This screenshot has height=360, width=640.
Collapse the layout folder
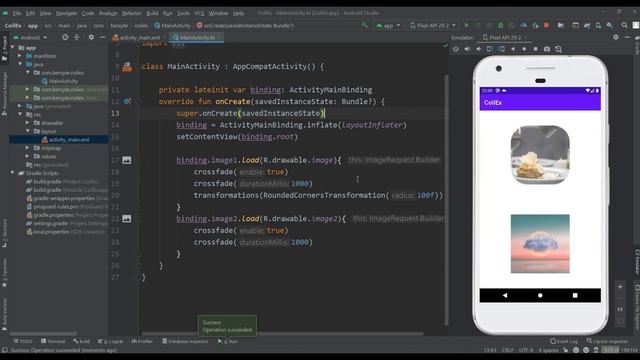click(x=27, y=131)
